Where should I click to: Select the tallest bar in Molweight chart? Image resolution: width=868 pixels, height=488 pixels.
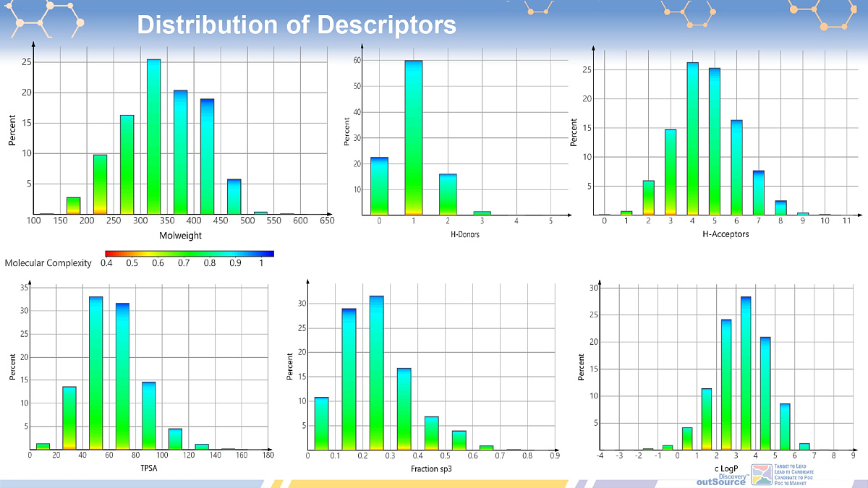tap(153, 137)
